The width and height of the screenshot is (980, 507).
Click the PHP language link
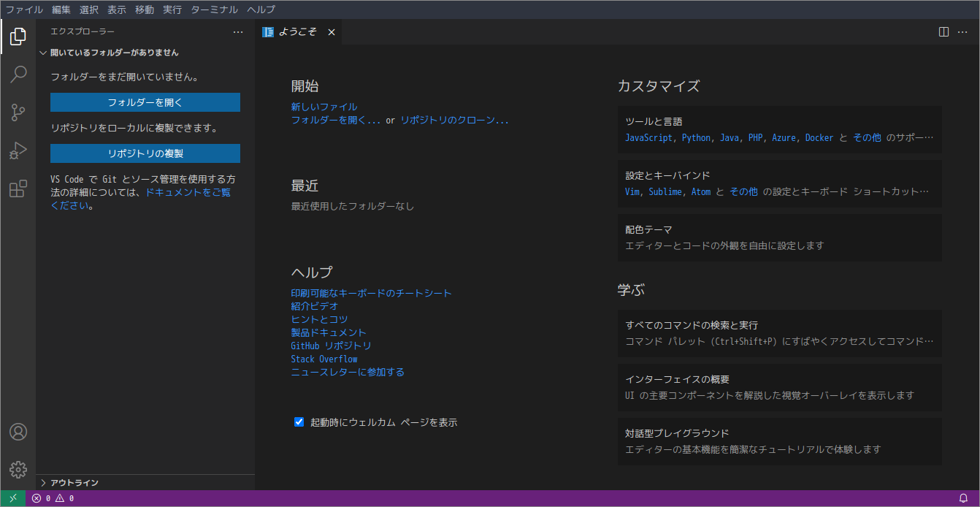[x=755, y=137]
